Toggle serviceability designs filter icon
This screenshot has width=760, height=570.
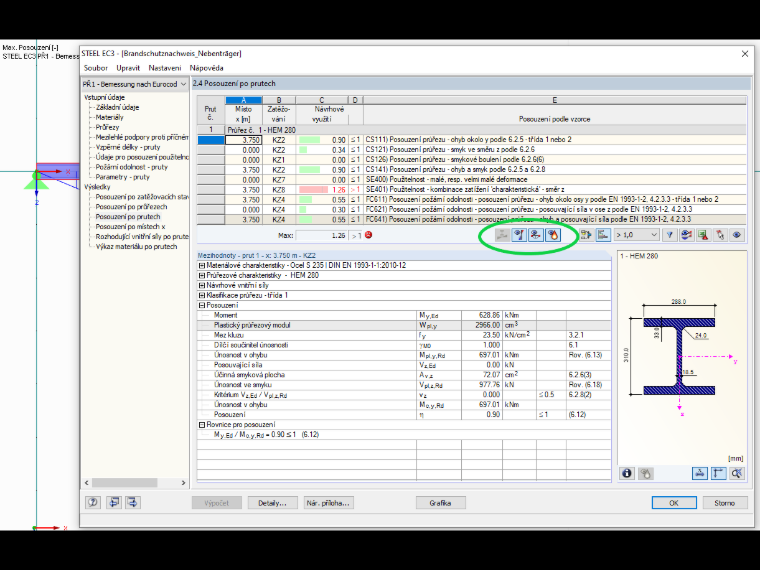(x=535, y=235)
